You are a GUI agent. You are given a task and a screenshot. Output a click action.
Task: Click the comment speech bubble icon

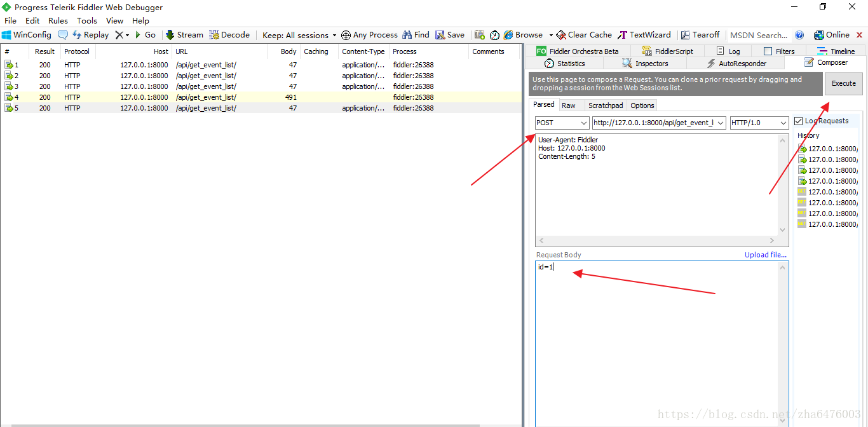click(63, 35)
